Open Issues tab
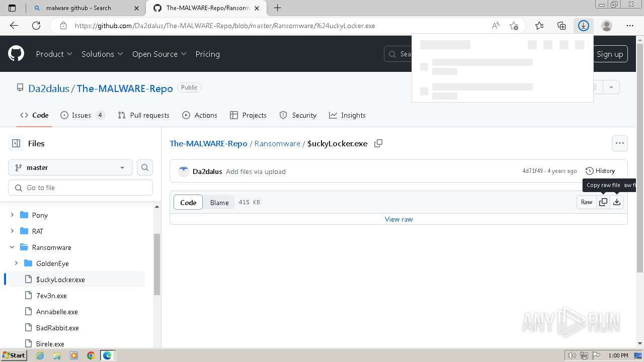The width and height of the screenshot is (644, 362). click(83, 115)
